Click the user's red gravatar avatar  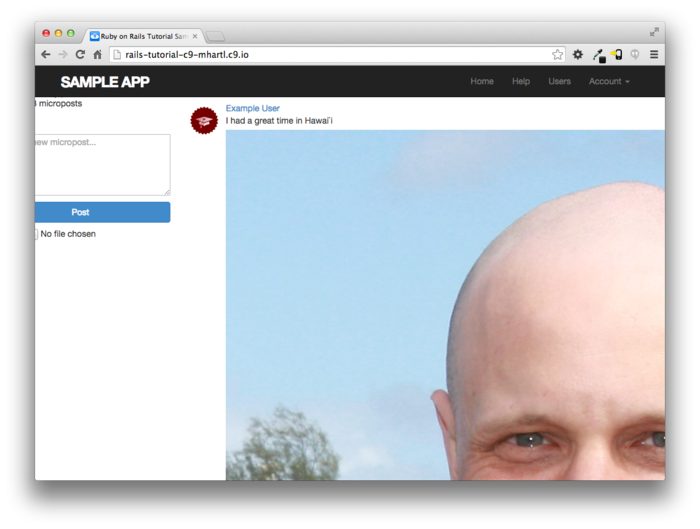204,120
